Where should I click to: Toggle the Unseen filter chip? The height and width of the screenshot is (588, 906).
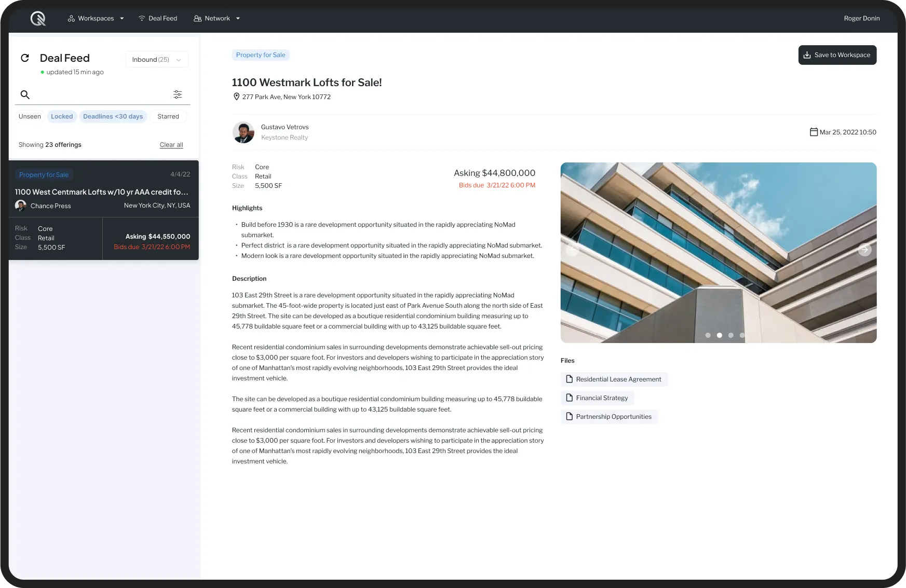pyautogui.click(x=30, y=116)
